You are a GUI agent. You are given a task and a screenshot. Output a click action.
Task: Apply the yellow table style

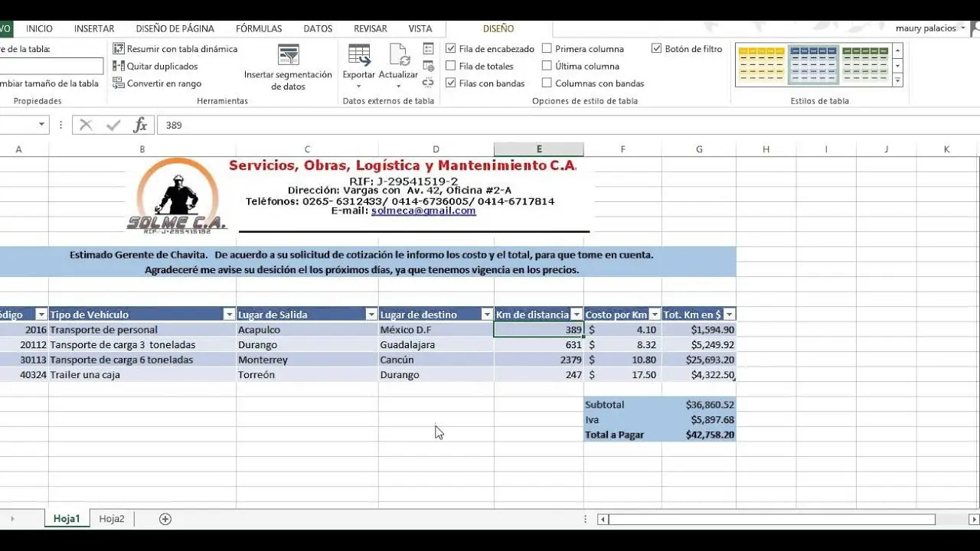point(761,65)
